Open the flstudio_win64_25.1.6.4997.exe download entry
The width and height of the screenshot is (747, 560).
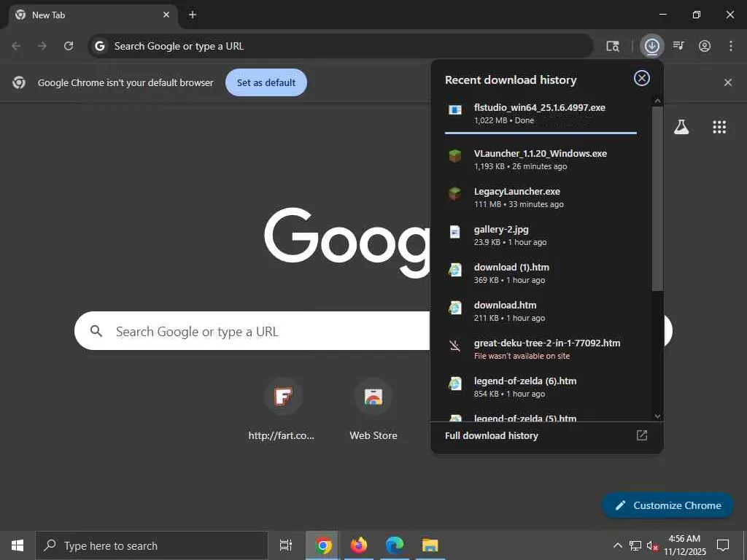[x=541, y=114]
